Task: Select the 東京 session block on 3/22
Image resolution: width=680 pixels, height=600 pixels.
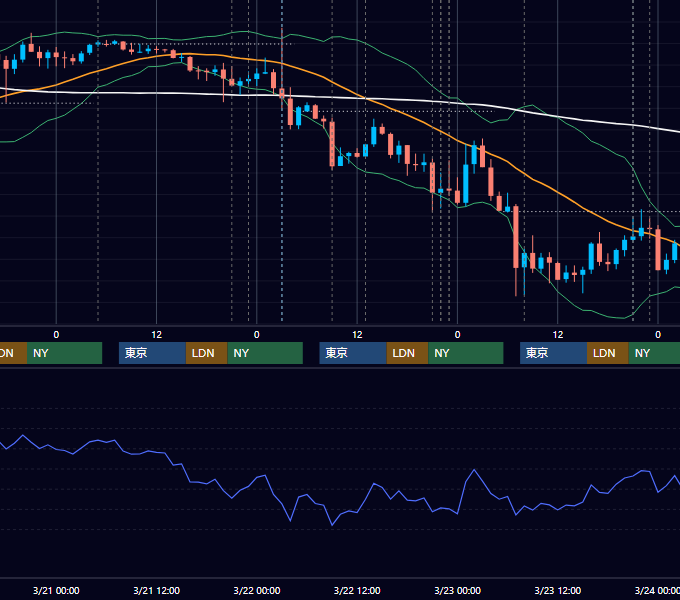Action: coord(353,353)
